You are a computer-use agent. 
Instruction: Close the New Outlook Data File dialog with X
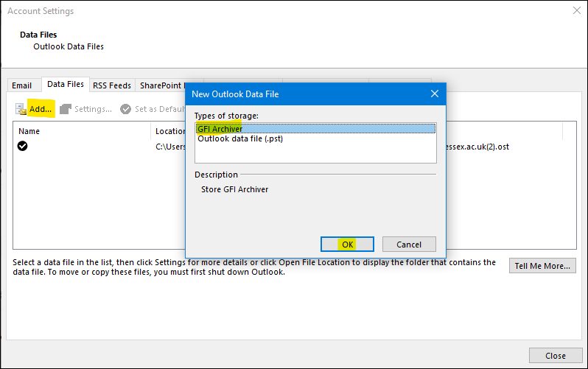[435, 94]
